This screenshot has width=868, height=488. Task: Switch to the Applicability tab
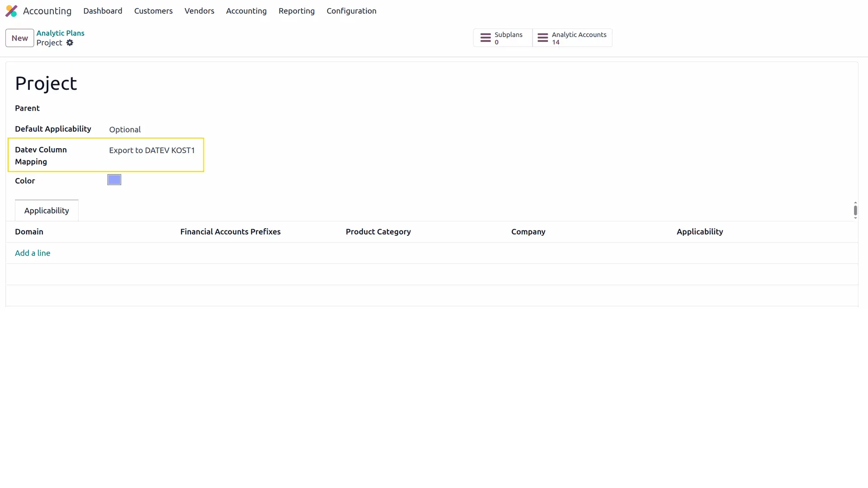[46, 210]
